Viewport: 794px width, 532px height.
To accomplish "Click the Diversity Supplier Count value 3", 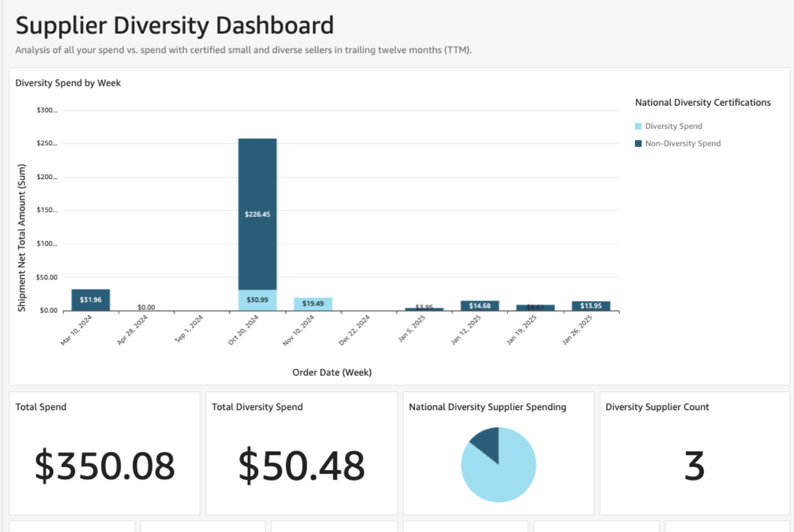I will [694, 466].
